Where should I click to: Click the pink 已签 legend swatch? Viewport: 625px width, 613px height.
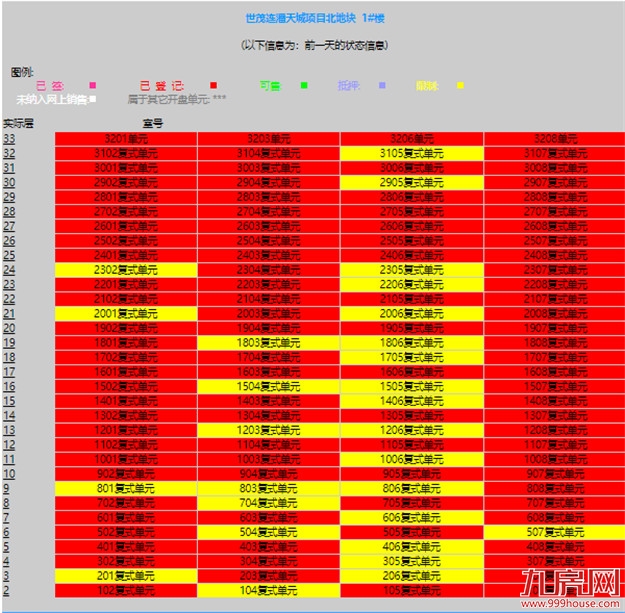pyautogui.click(x=93, y=86)
